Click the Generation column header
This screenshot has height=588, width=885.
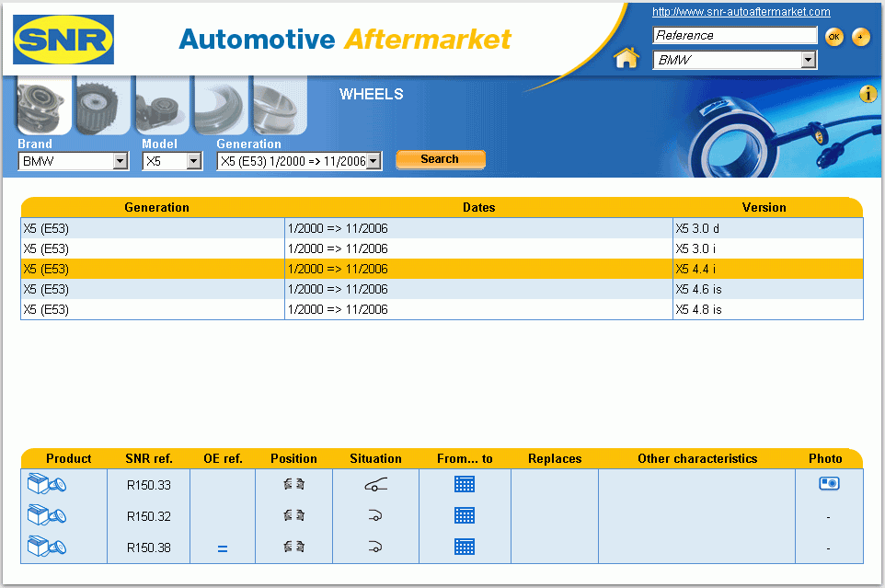tap(157, 208)
